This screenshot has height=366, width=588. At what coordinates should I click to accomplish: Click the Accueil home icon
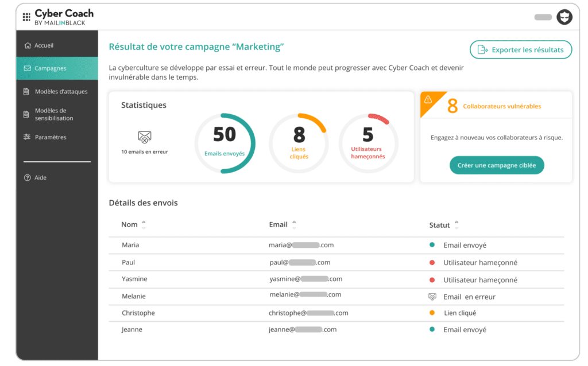point(27,45)
